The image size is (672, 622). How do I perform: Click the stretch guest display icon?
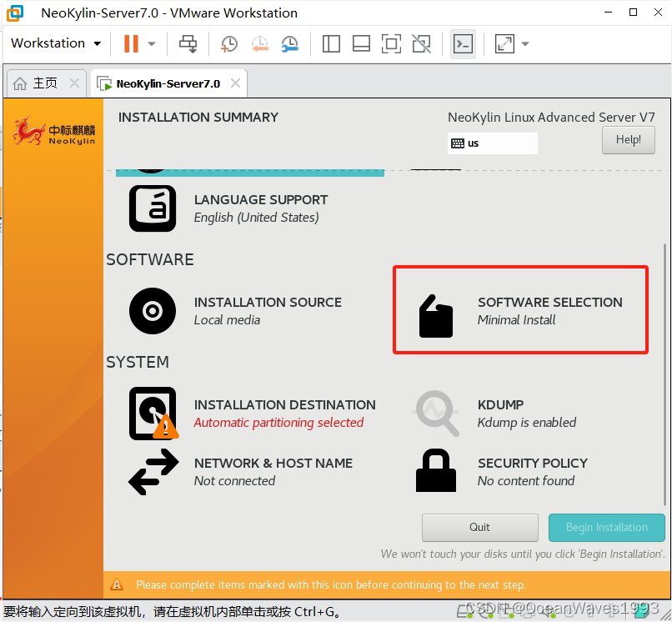504,43
